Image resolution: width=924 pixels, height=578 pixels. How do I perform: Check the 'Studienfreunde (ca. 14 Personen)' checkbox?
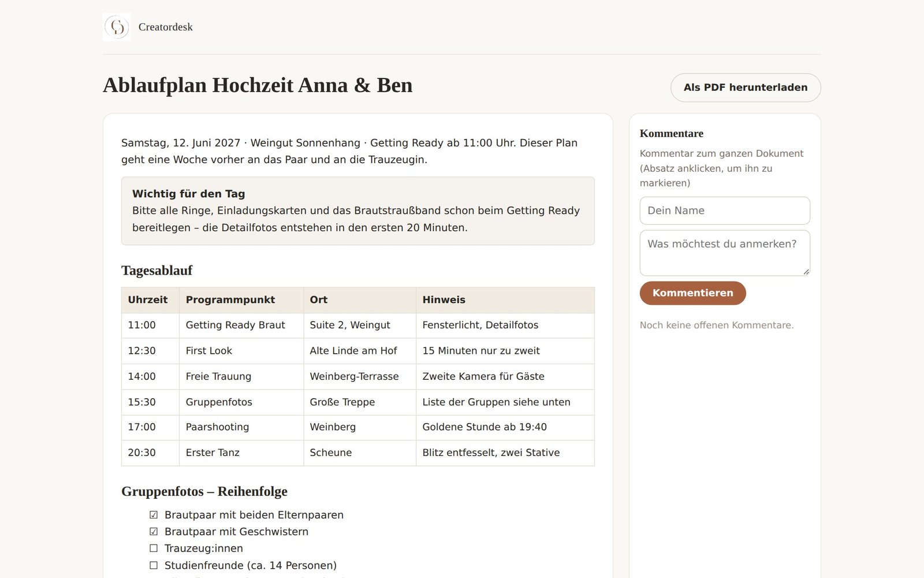coord(154,565)
